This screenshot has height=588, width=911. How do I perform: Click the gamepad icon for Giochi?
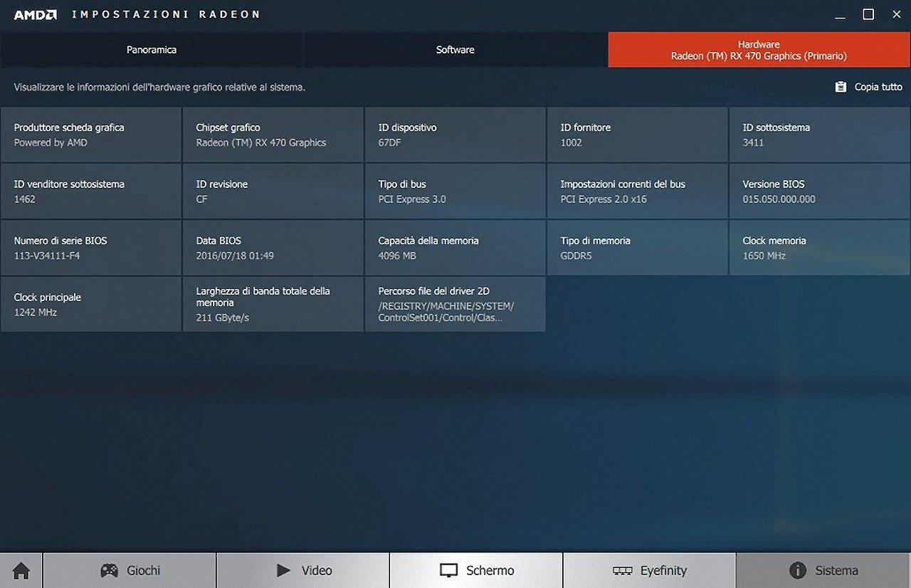pos(109,570)
